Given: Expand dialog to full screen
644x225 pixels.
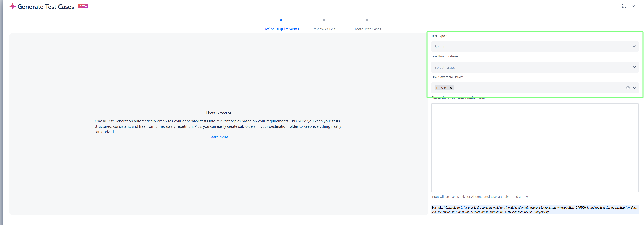Looking at the screenshot, I should click(624, 6).
